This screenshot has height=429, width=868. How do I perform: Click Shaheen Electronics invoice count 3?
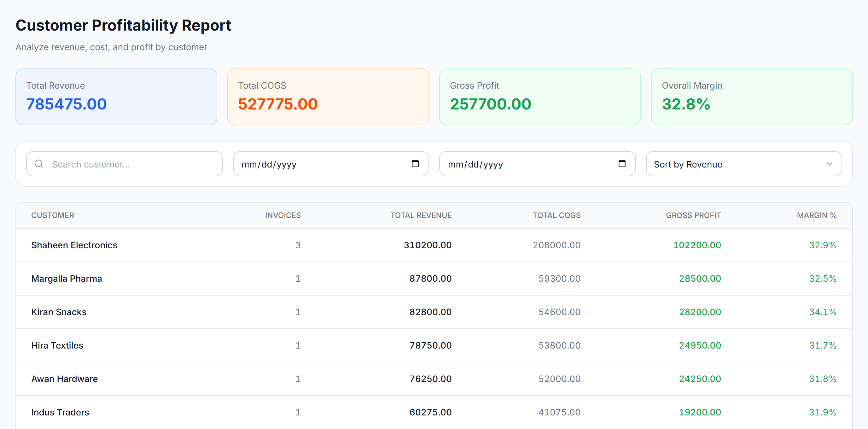(298, 245)
